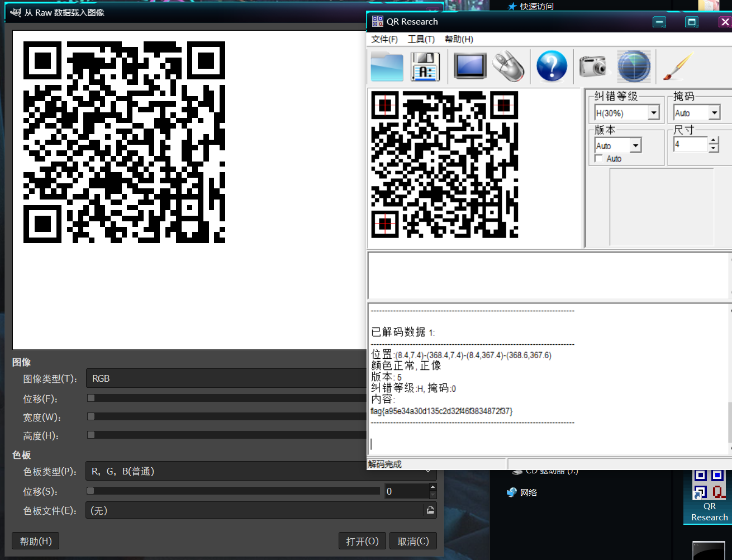732x560 pixels.
Task: Open the mask Auto dropdown
Action: (714, 113)
